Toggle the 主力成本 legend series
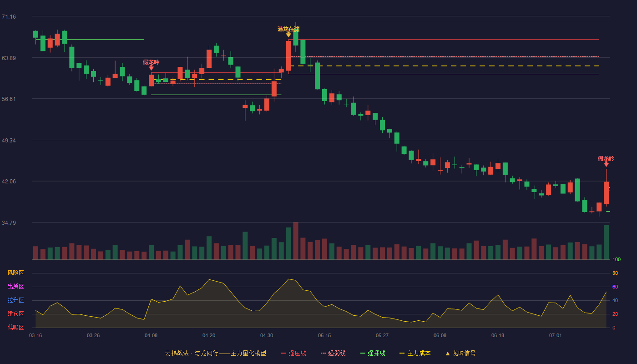 pyautogui.click(x=415, y=353)
